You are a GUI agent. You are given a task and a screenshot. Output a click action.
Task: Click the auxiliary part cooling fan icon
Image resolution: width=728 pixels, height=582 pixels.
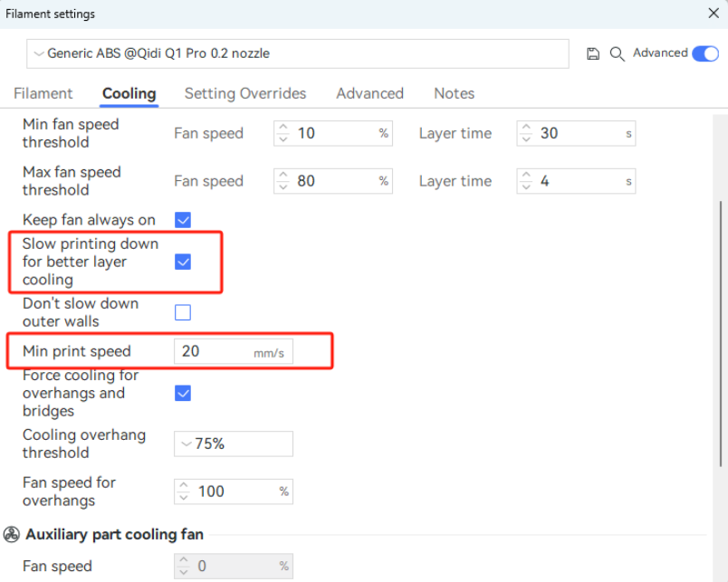tap(12, 535)
